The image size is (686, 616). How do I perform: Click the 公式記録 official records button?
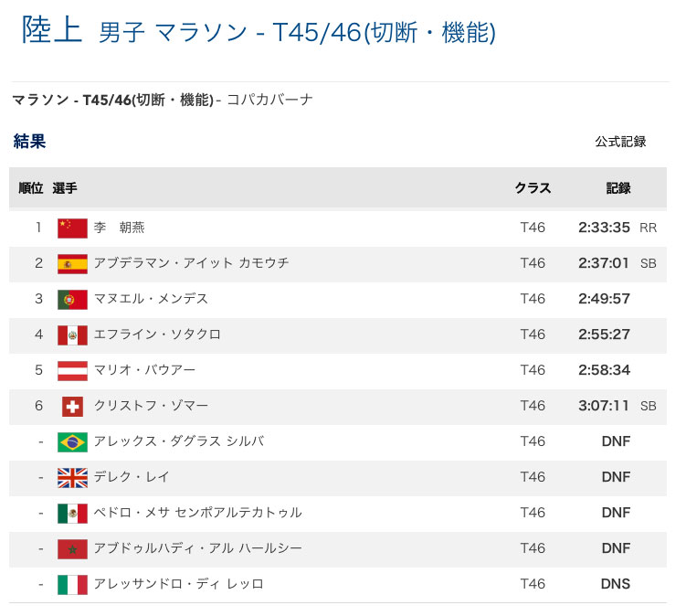pyautogui.click(x=620, y=142)
